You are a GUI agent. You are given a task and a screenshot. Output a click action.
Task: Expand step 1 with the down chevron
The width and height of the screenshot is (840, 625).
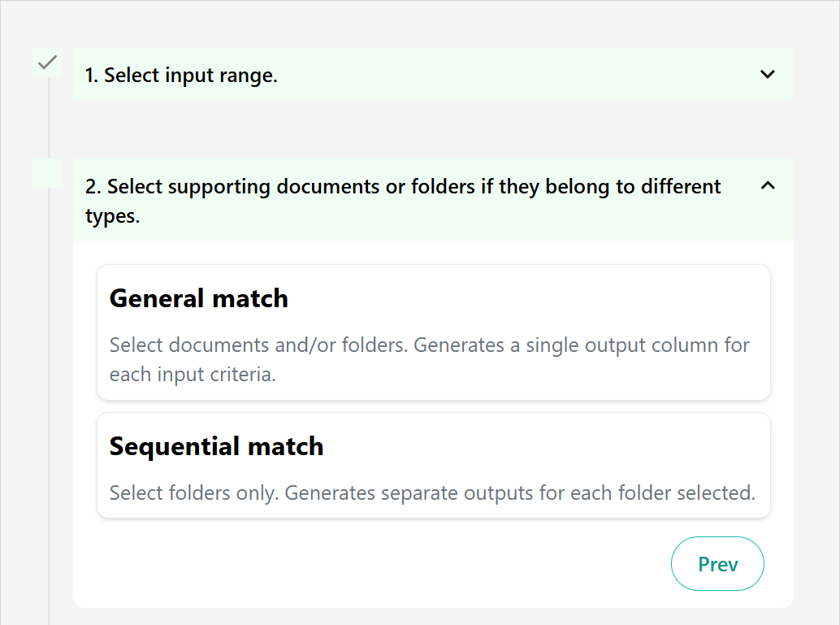point(767,74)
